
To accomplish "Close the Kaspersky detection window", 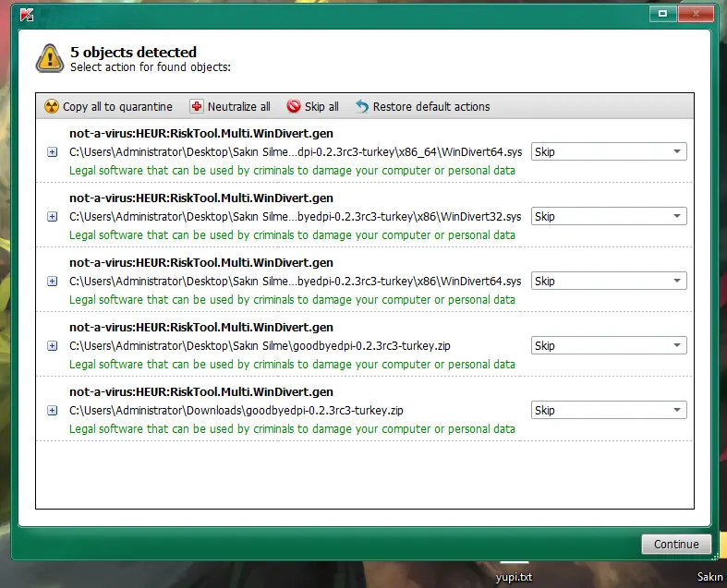I will click(696, 14).
